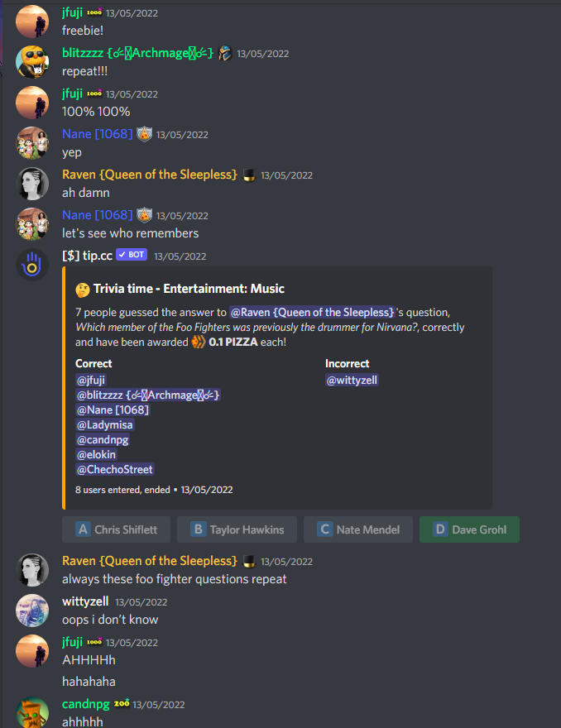Open the @wittyzell mention under Incorrect
This screenshot has width=561, height=728.
click(352, 381)
